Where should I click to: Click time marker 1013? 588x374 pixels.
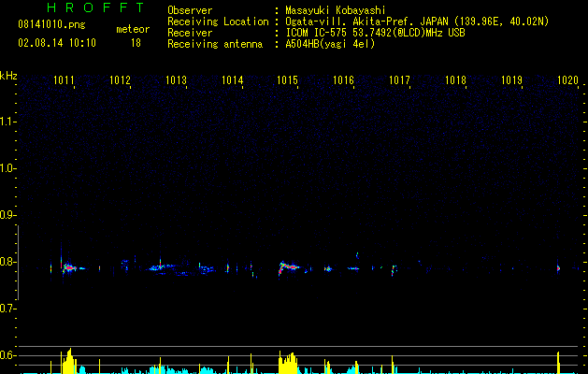coord(177,80)
